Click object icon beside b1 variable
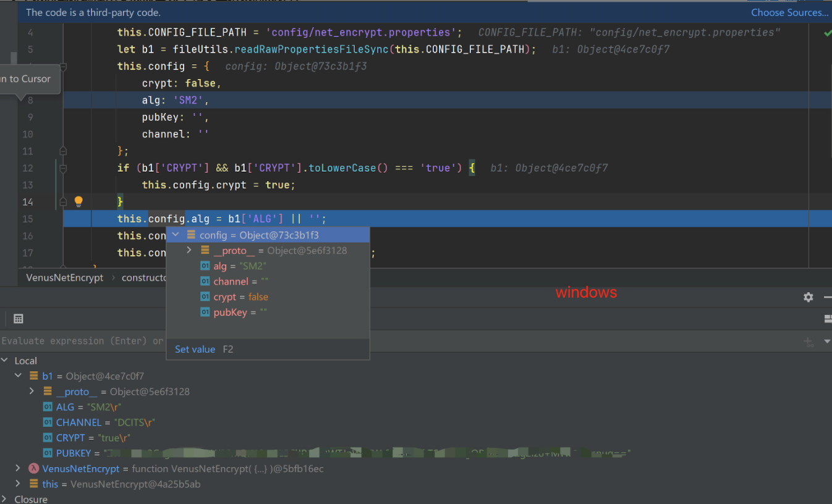This screenshot has height=504, width=832. (33, 376)
